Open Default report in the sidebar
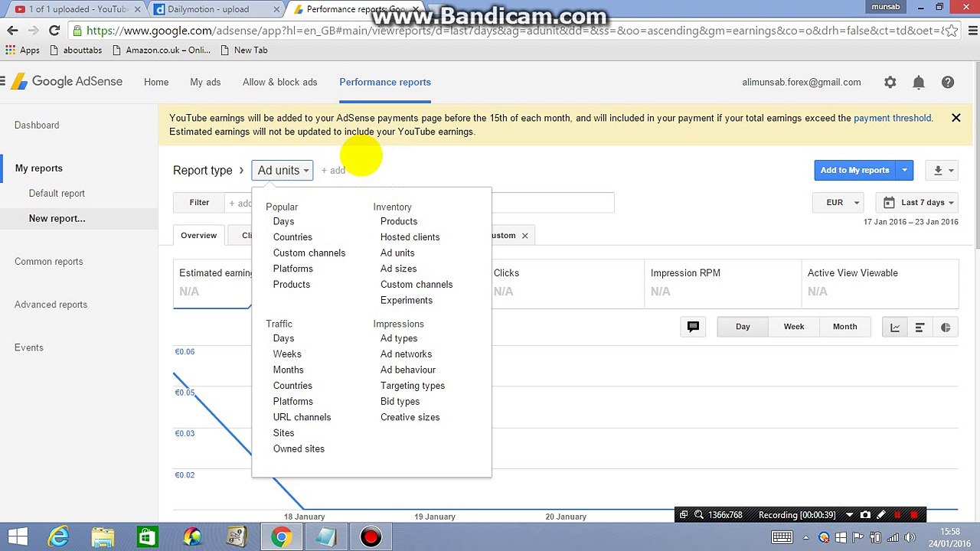 pos(57,194)
